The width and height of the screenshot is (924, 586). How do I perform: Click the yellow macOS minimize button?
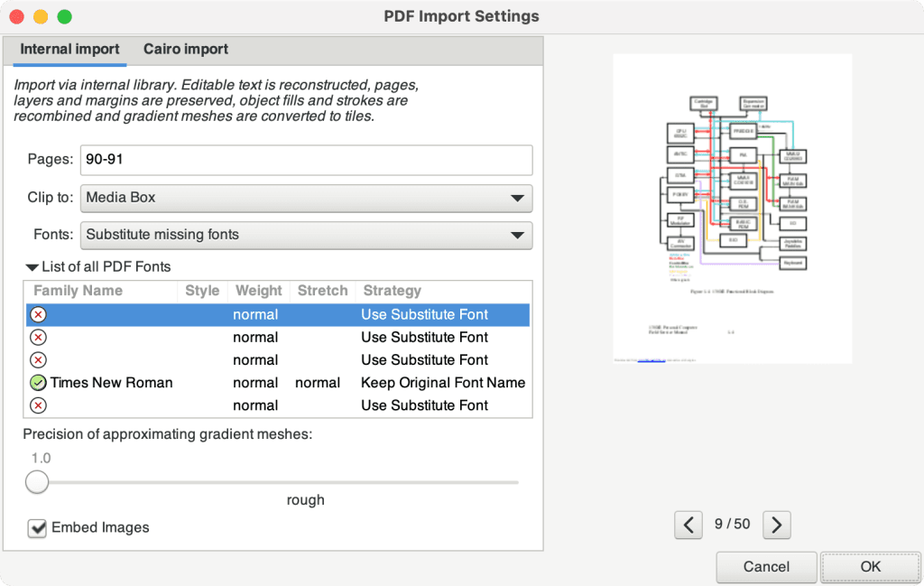pos(41,17)
